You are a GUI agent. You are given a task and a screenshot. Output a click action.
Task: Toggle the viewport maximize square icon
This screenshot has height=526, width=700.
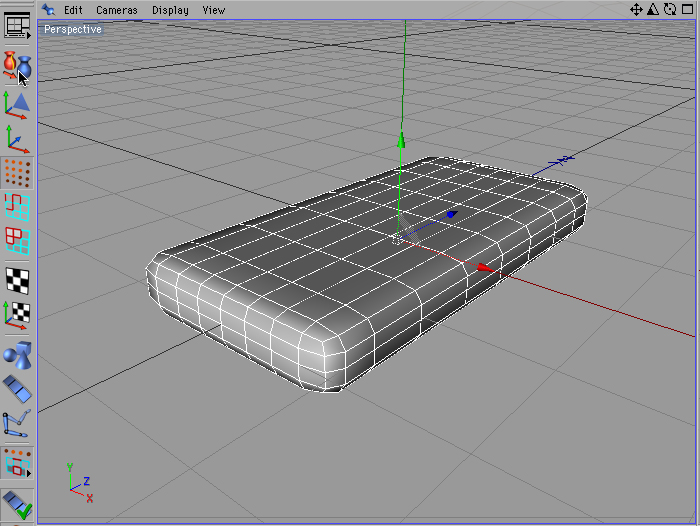pyautogui.click(x=688, y=9)
